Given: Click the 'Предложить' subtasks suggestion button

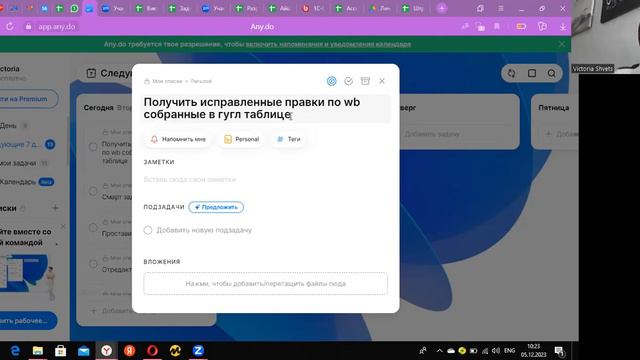Looking at the screenshot, I should point(216,207).
